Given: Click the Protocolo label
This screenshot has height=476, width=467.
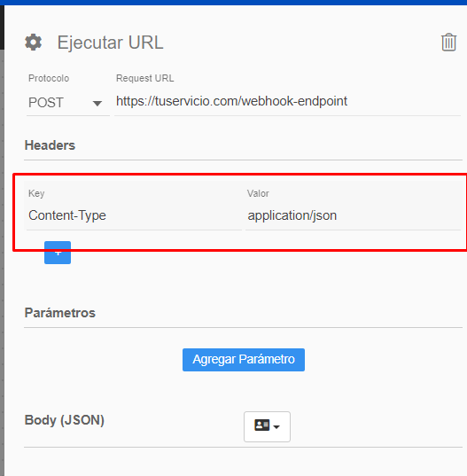Looking at the screenshot, I should click(49, 78).
